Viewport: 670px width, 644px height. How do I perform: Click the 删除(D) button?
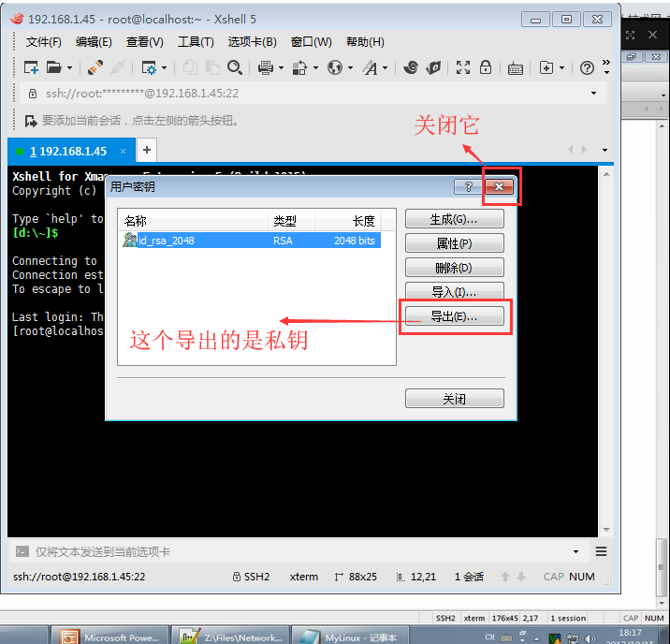pos(454,268)
